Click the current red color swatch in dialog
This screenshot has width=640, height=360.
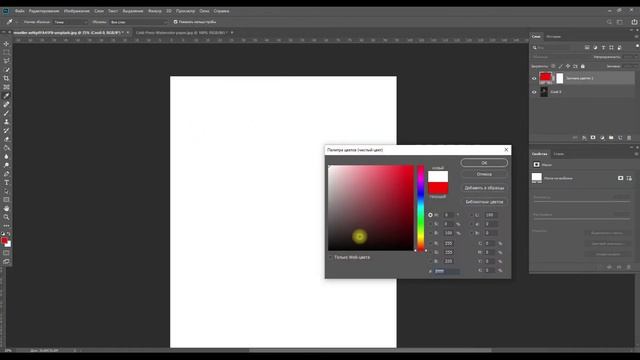pos(438,188)
